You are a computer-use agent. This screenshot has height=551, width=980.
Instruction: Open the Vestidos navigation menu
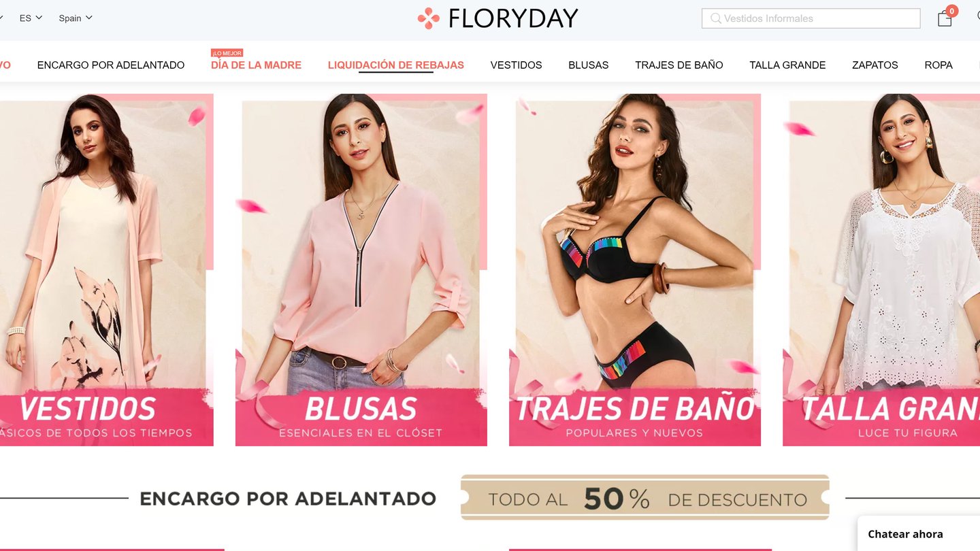click(516, 65)
